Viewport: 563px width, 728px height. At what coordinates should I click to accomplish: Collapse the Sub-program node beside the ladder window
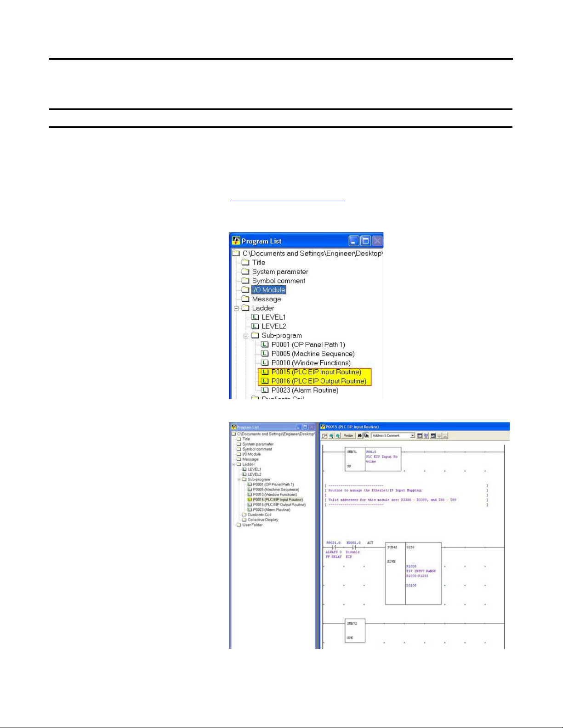pos(239,480)
